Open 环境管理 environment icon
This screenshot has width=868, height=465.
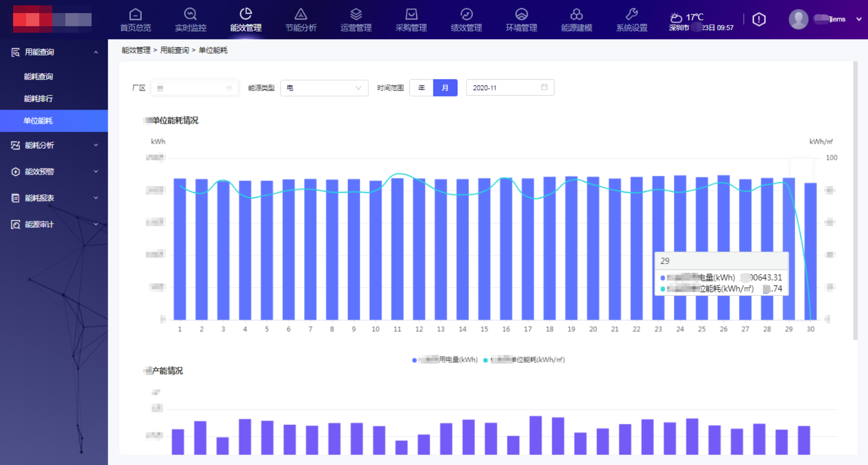(521, 15)
